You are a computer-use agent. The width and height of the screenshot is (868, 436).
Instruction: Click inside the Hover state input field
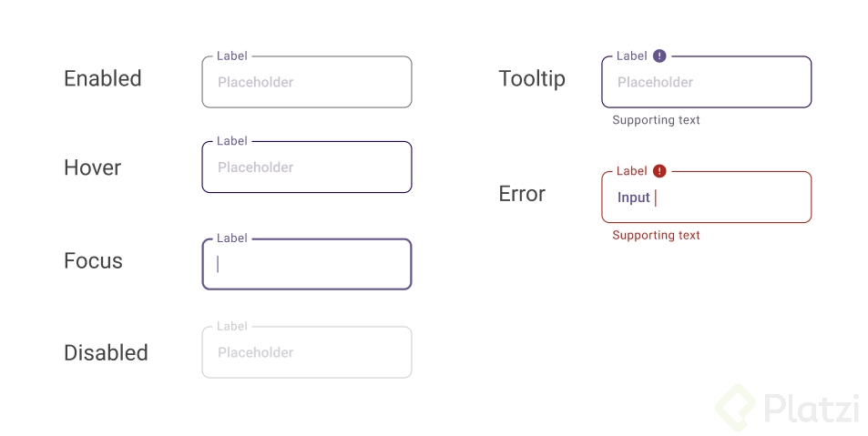pos(307,167)
